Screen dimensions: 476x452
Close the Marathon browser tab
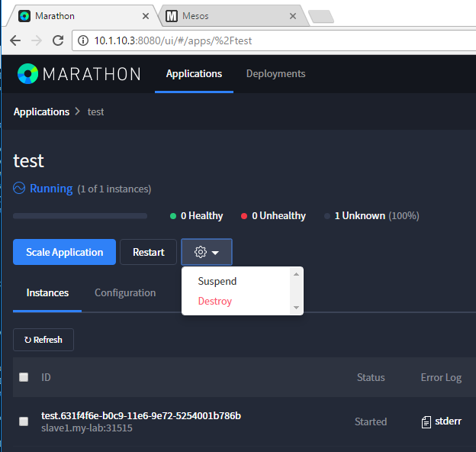click(146, 16)
